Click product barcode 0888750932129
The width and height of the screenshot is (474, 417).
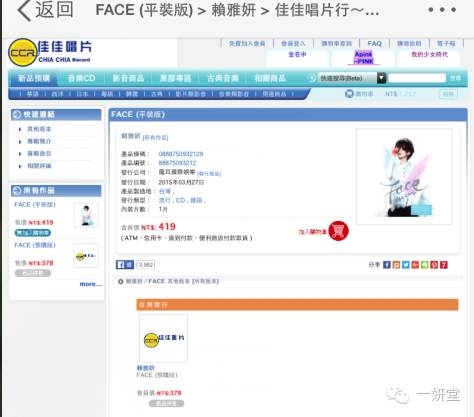181,154
